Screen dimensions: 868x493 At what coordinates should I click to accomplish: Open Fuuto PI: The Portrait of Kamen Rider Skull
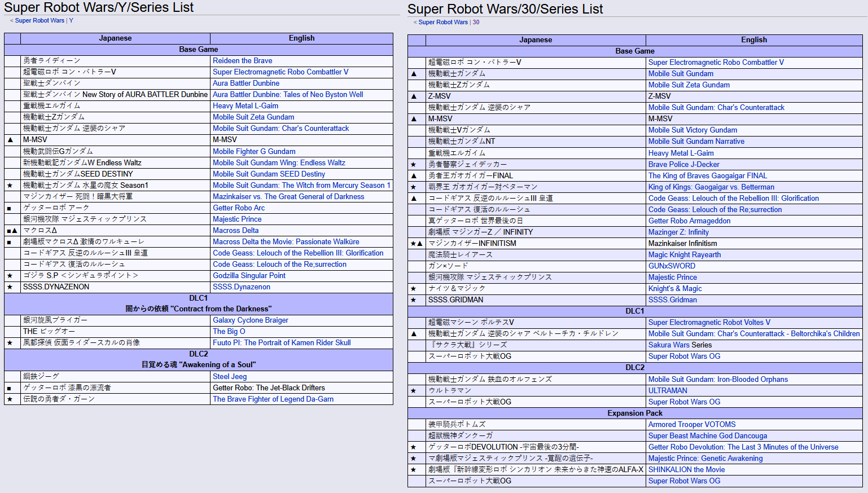(x=282, y=343)
